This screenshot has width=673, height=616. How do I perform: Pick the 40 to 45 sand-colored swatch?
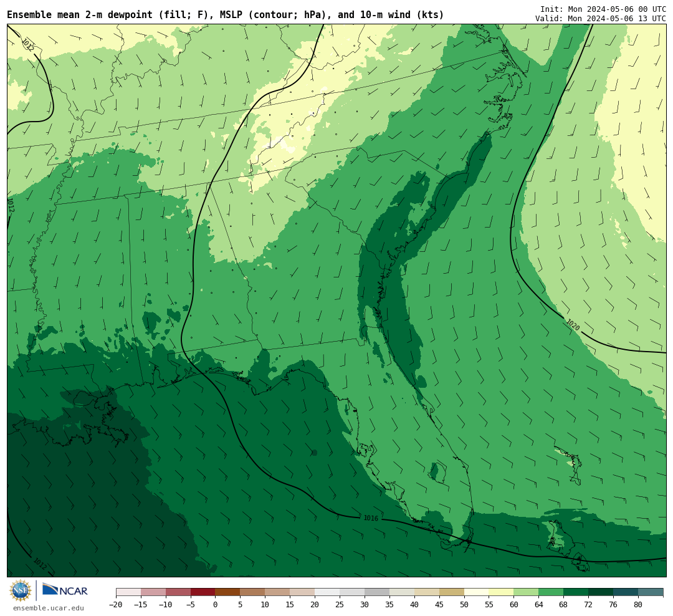(427, 592)
